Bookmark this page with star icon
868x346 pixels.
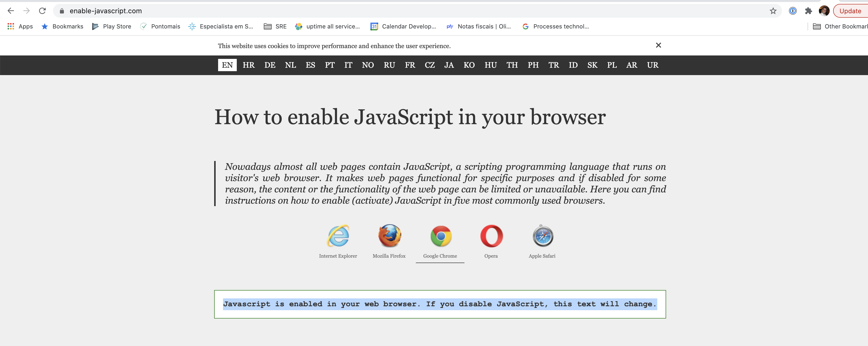point(773,11)
